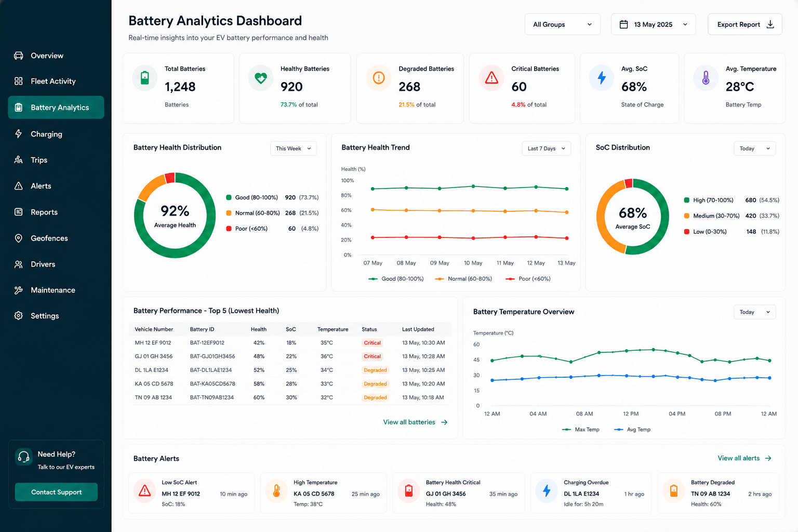The height and width of the screenshot is (532, 798).
Task: Click the Degraded badge for KA 05 CD 5678
Action: pyautogui.click(x=375, y=384)
